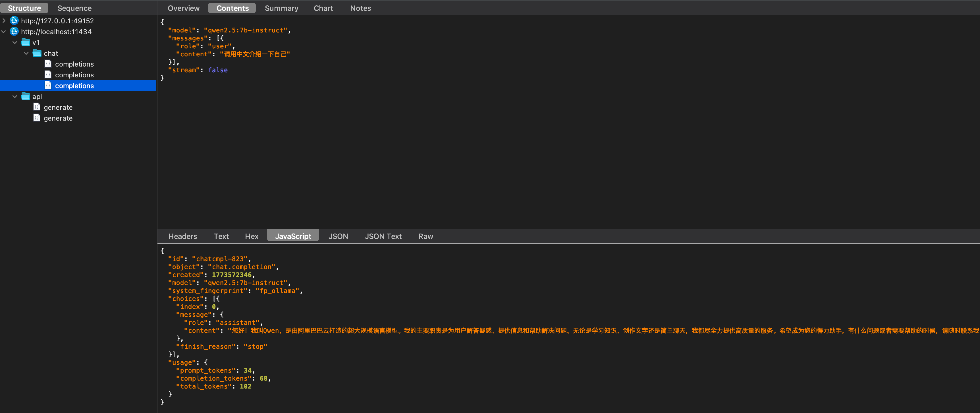Select the second completions request
Screen dimensions: 980x413
74,75
